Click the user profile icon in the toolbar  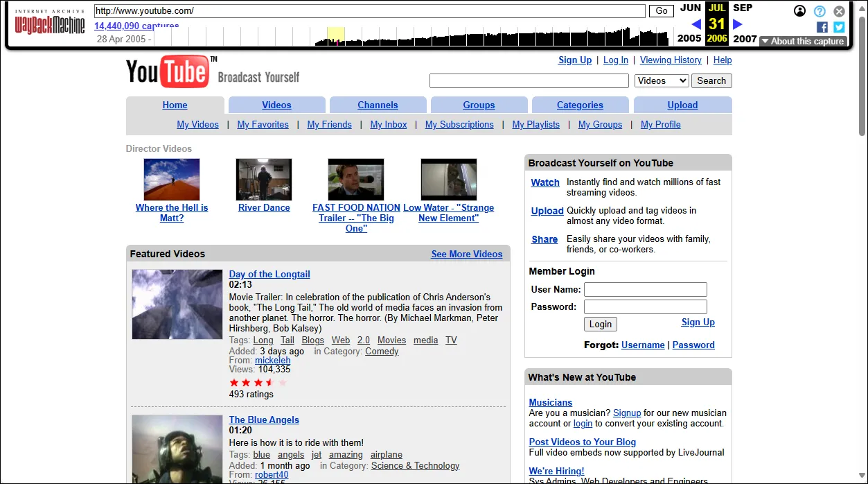(799, 10)
